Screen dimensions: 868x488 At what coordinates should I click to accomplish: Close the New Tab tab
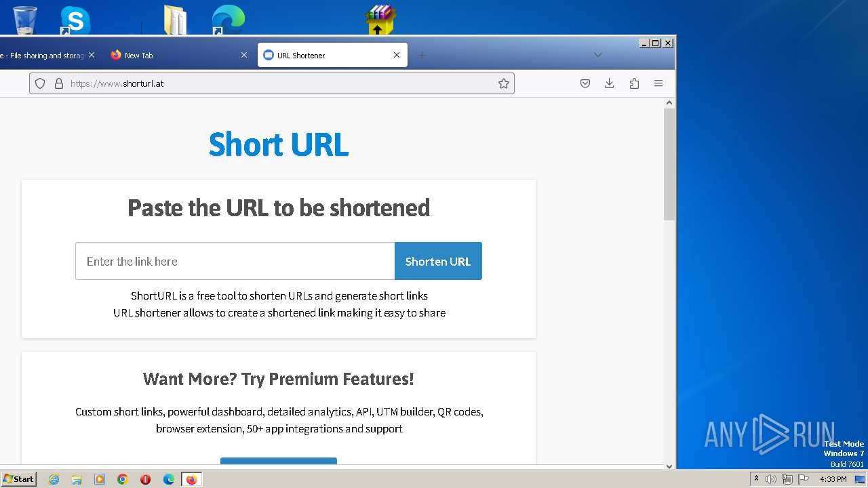(x=244, y=55)
